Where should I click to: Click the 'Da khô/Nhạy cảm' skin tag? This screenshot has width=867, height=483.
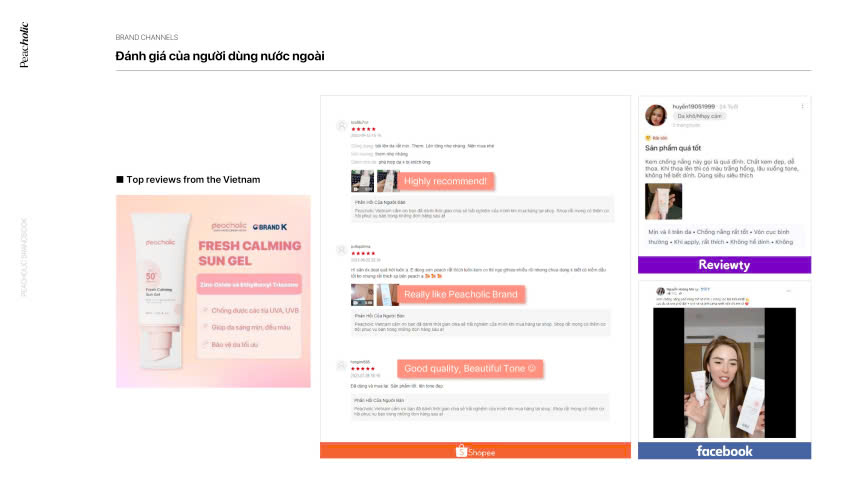[699, 116]
